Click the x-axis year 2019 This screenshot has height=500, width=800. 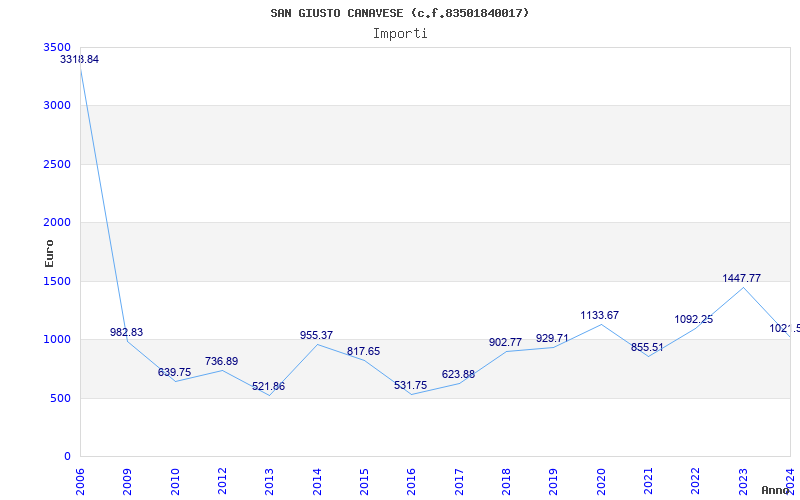point(554,482)
